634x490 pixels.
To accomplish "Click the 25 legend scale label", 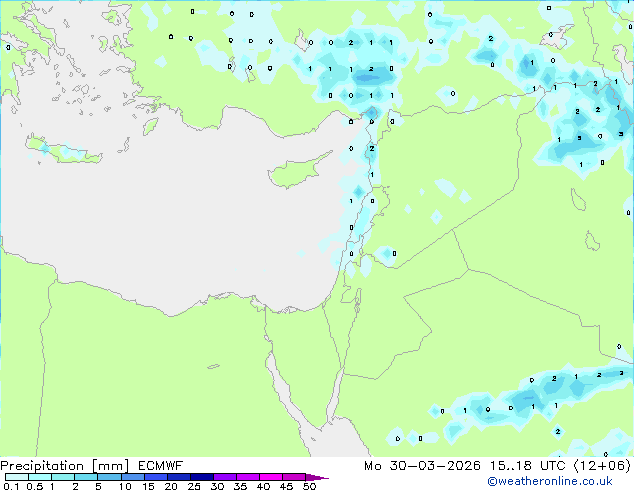I will [x=194, y=486].
